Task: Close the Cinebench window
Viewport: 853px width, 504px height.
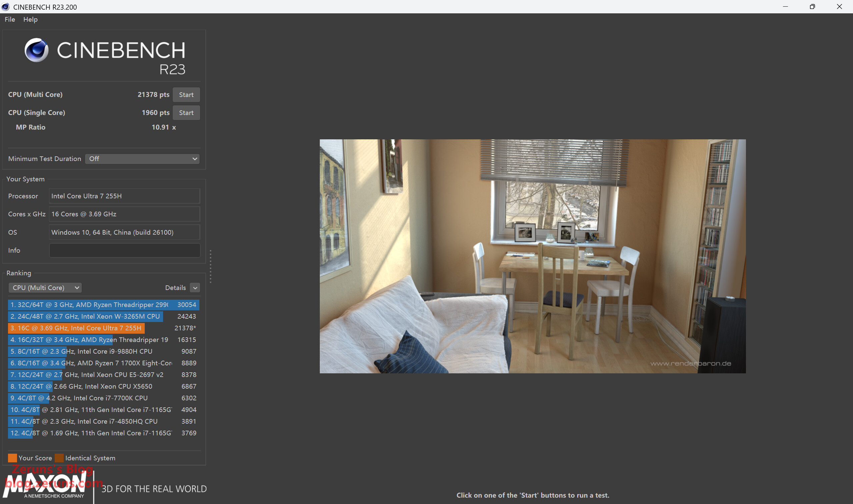Action: pos(839,7)
